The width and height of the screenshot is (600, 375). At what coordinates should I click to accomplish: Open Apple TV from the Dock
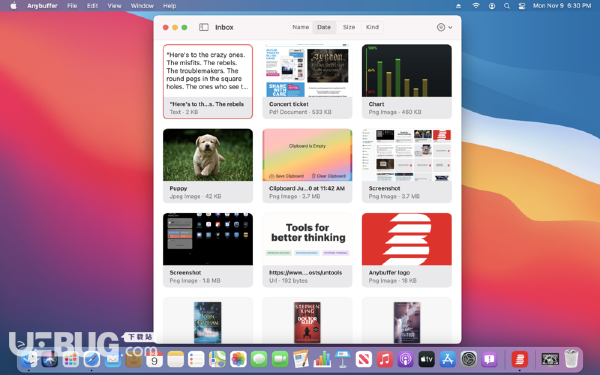(426, 359)
